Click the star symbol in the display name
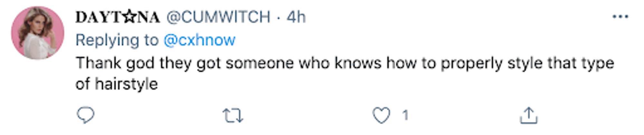Viewport: 644px width, 135px height. [x=129, y=17]
